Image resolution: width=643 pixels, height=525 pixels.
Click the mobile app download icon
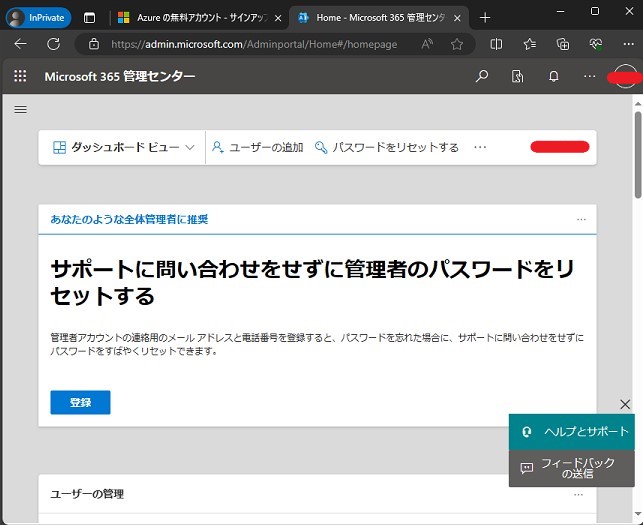[x=518, y=76]
